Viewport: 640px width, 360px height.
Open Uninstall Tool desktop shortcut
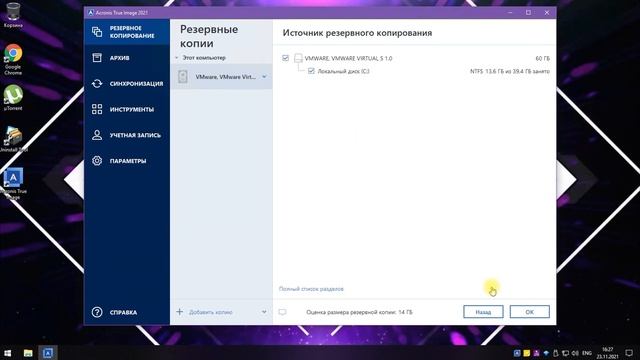click(x=13, y=139)
